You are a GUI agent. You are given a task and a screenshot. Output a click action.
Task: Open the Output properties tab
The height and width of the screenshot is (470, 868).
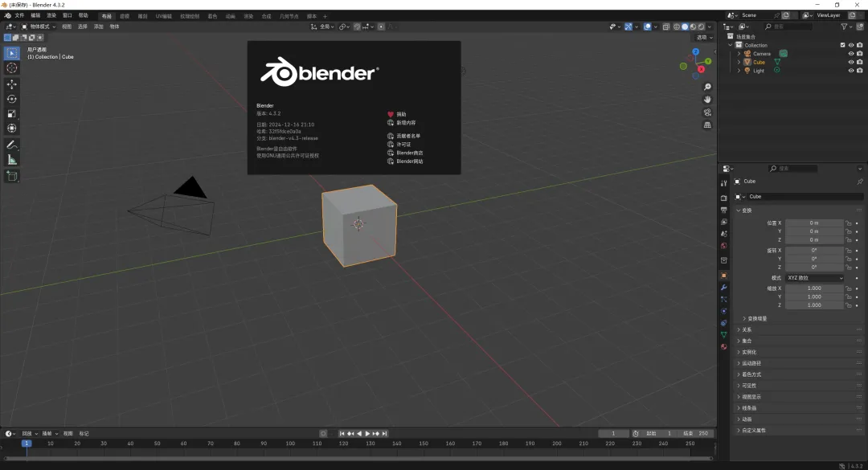724,210
